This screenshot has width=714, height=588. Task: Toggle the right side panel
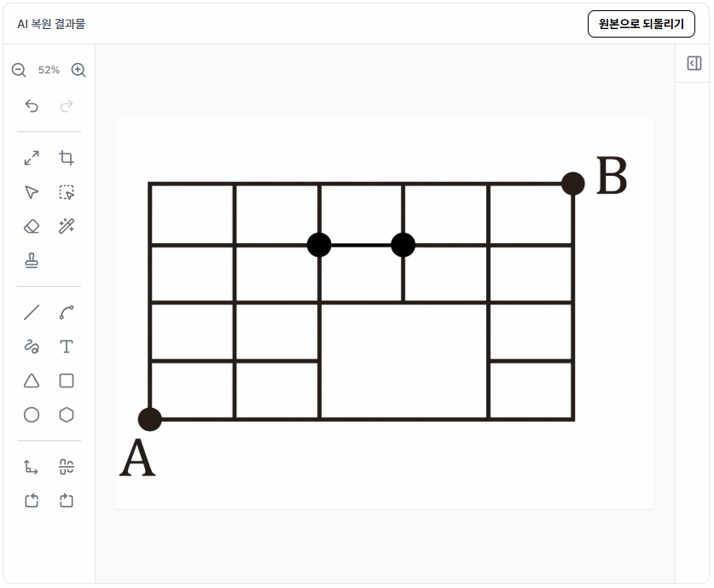pyautogui.click(x=694, y=64)
